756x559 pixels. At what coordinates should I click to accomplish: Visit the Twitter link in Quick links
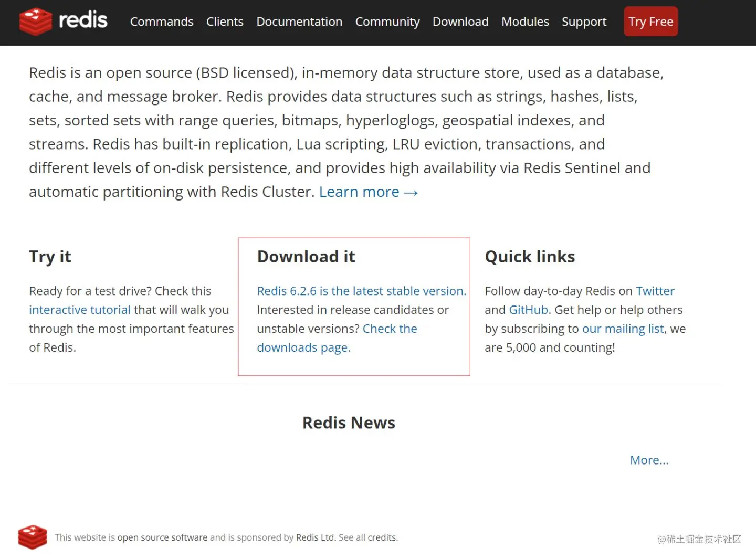pyautogui.click(x=655, y=291)
